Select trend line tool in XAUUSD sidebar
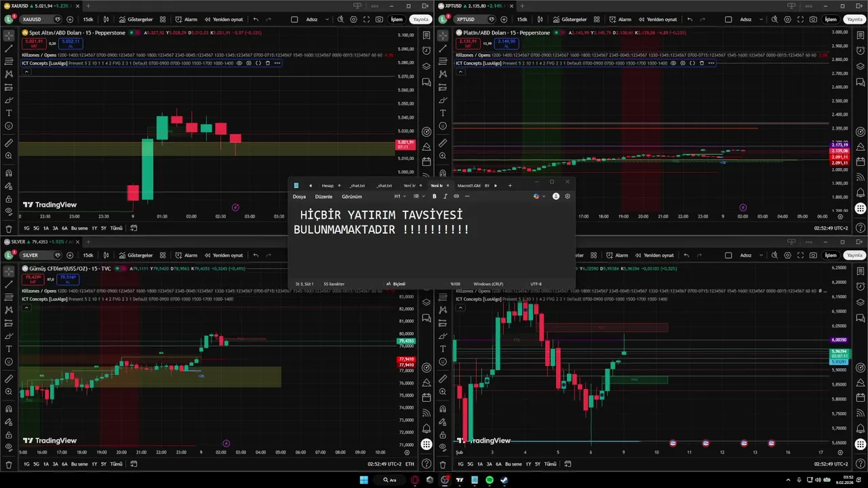 [x=9, y=48]
